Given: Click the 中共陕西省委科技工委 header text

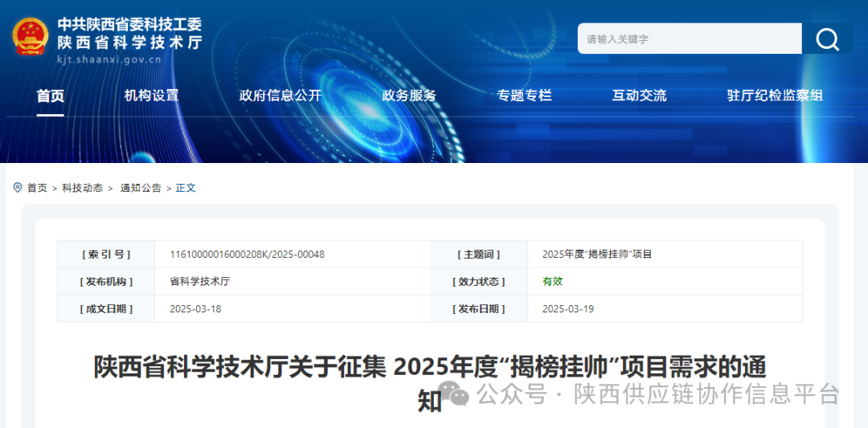Looking at the screenshot, I should [x=129, y=24].
